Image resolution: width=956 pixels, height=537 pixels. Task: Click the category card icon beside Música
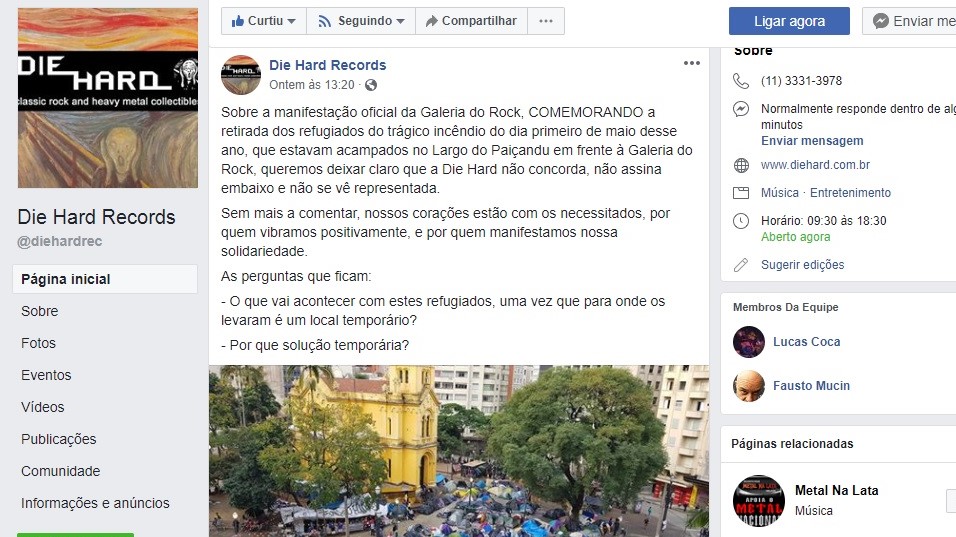(741, 193)
